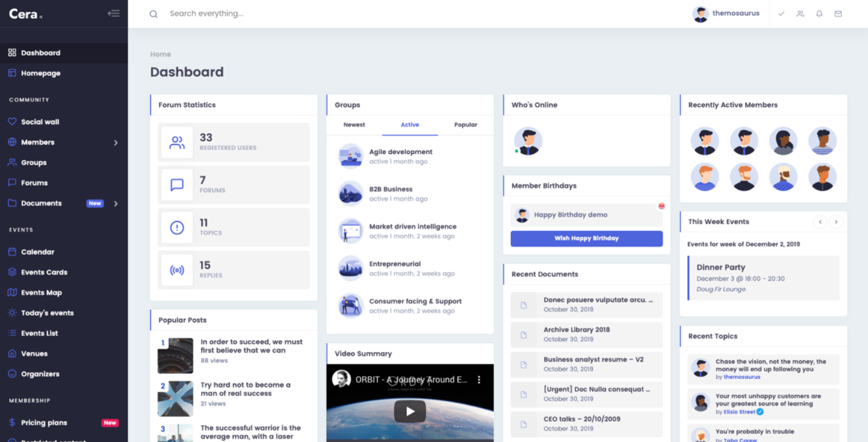
Task: Open the Events Map sidebar item
Action: pos(41,292)
